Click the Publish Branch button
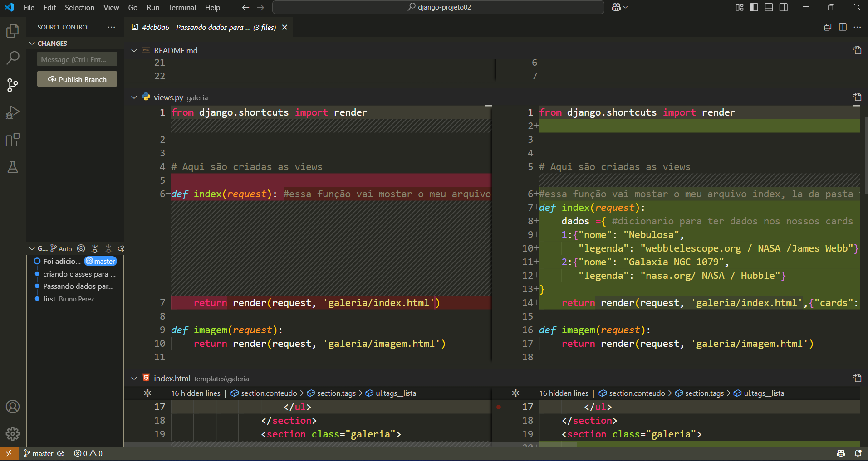The image size is (868, 461). [x=77, y=79]
